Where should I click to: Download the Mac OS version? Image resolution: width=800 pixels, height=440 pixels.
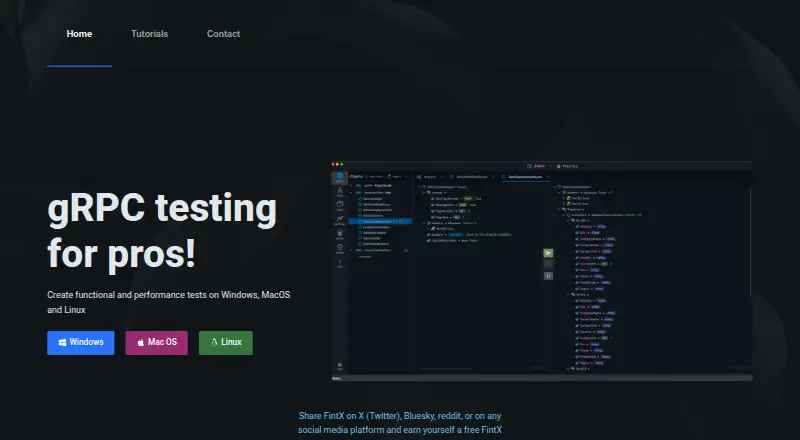[157, 343]
